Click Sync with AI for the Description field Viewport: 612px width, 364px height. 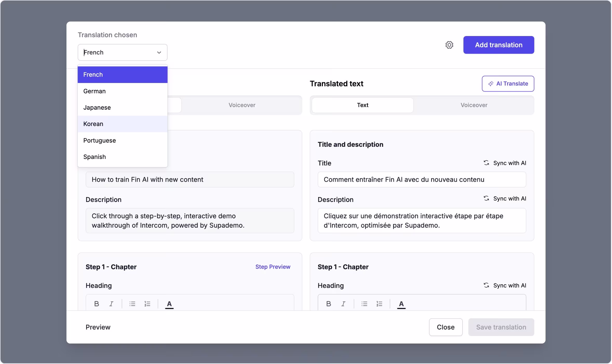(505, 198)
